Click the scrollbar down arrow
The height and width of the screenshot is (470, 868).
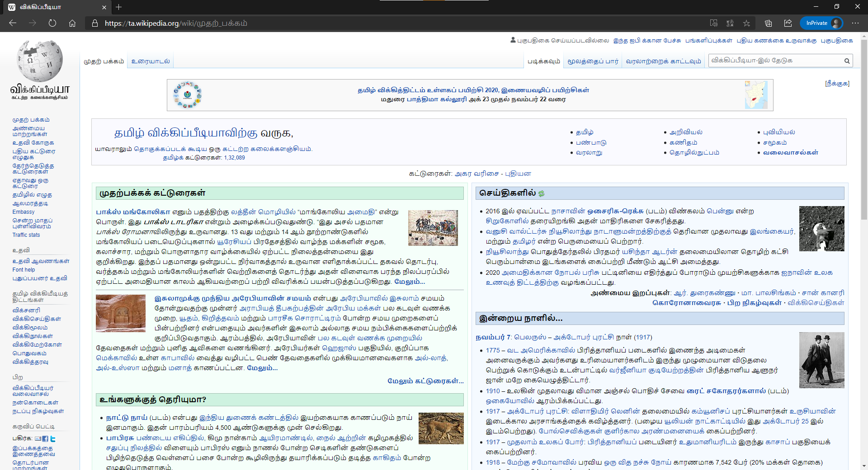coord(864,466)
